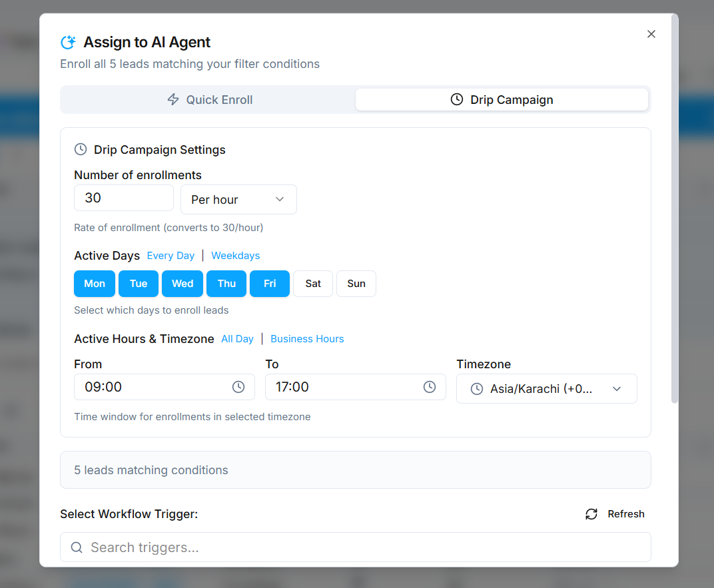
Task: Open the Per hour rate dropdown
Action: click(238, 200)
